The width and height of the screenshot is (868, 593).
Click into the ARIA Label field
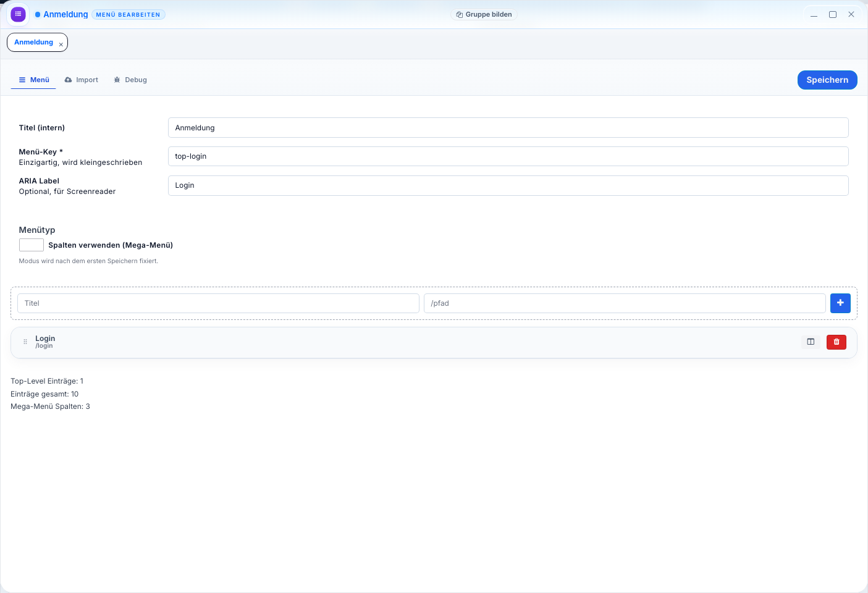[508, 185]
